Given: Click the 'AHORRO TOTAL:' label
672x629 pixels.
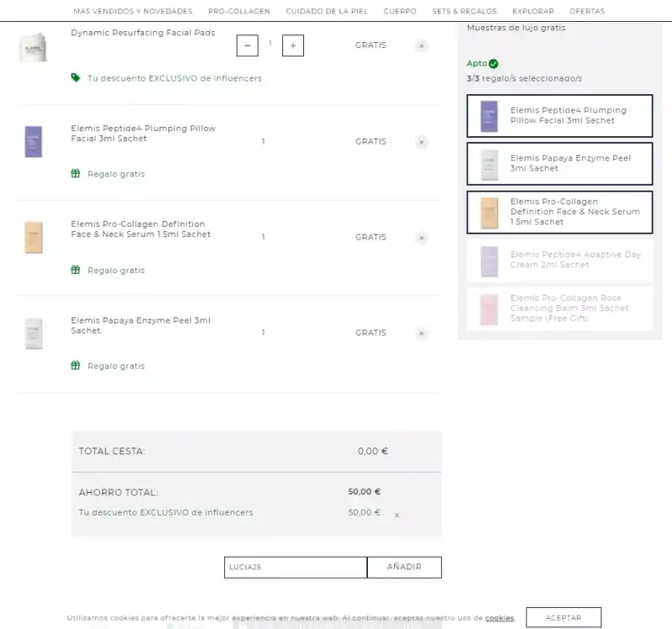Looking at the screenshot, I should (118, 492).
